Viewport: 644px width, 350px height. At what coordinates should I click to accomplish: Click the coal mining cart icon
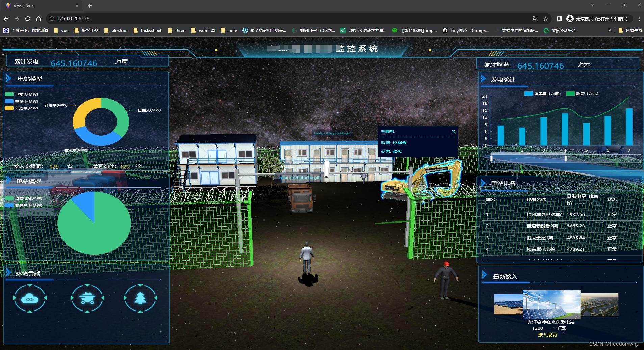click(87, 298)
